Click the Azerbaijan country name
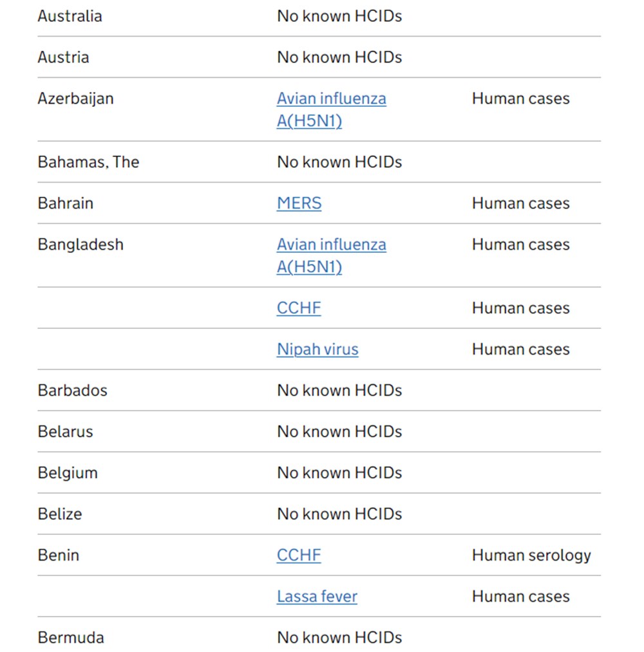Viewport: 644px width, 652px height. tap(75, 99)
